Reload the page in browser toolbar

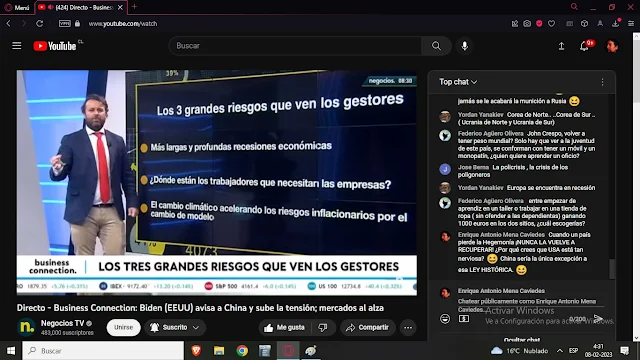pyautogui.click(x=39, y=24)
